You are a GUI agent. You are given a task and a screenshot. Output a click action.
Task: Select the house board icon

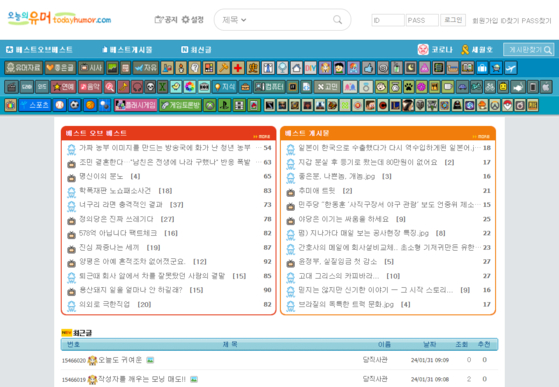(x=297, y=68)
